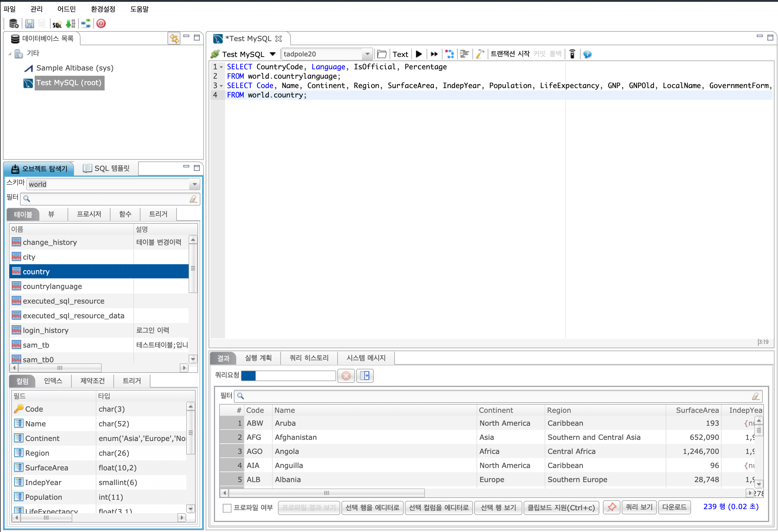The height and width of the screenshot is (532, 778).
Task: Click the remote control icon in editor toolbar
Action: [x=572, y=54]
